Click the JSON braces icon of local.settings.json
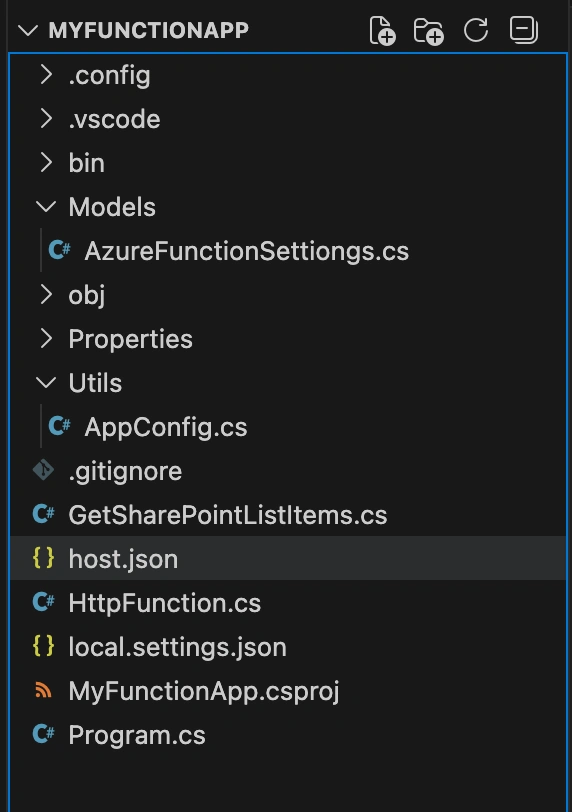Image resolution: width=572 pixels, height=812 pixels. tap(43, 646)
